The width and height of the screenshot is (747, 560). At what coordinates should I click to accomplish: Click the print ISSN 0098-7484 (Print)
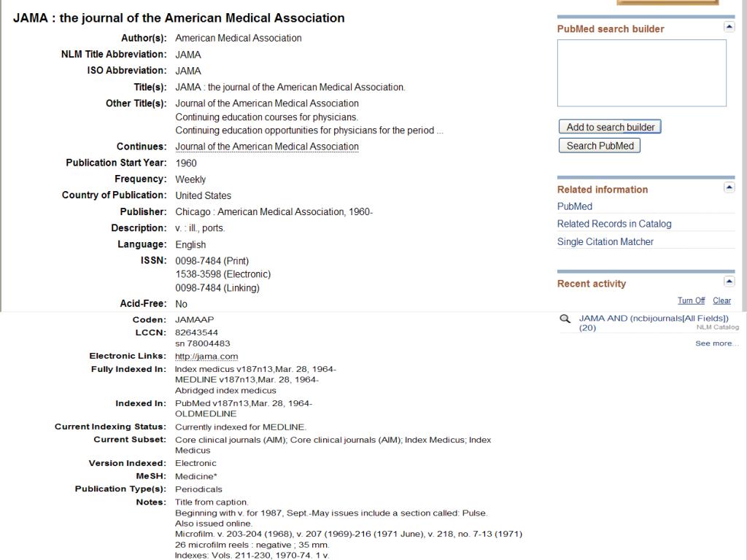pyautogui.click(x=212, y=261)
